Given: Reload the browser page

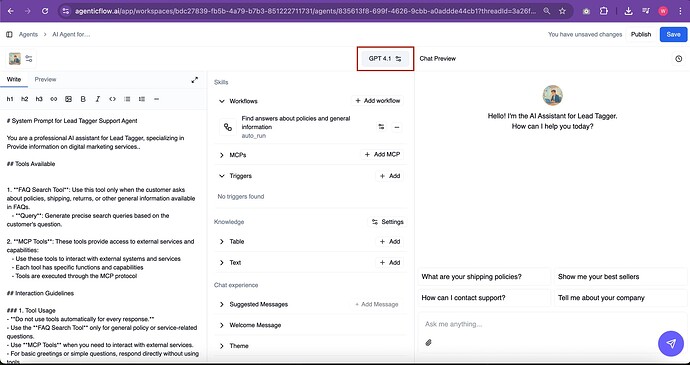Looking at the screenshot, I should [x=45, y=11].
